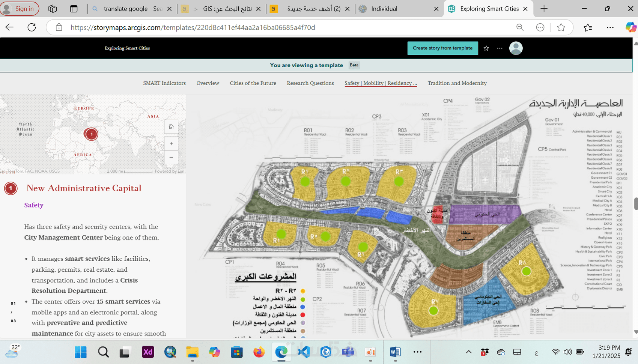Open the weather widget showing 22°
This screenshot has width=638, height=364.
point(13,352)
